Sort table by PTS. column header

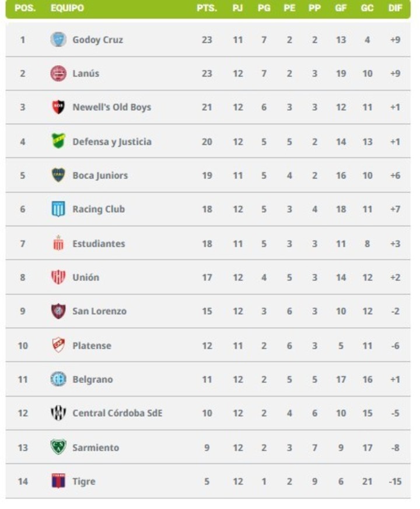(x=206, y=8)
